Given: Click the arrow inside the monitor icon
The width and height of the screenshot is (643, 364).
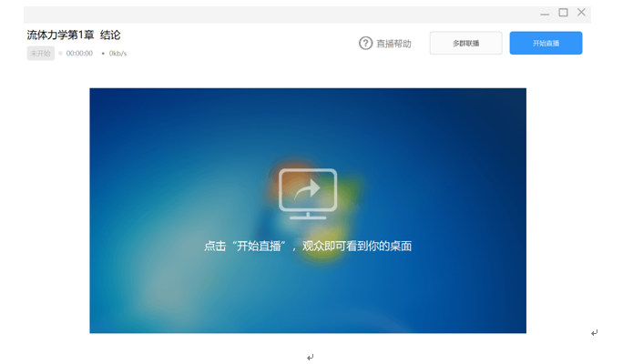Looking at the screenshot, I should (310, 188).
